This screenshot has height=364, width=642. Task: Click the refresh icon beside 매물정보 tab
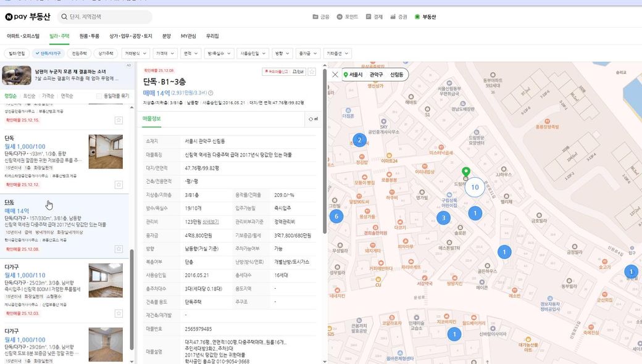tap(311, 119)
